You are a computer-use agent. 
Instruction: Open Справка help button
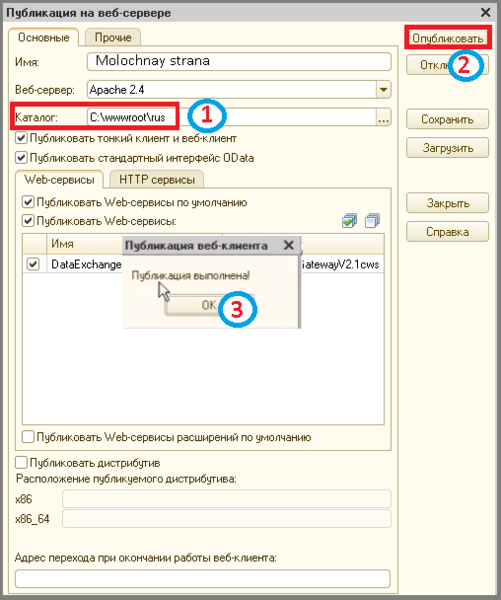coord(447,232)
